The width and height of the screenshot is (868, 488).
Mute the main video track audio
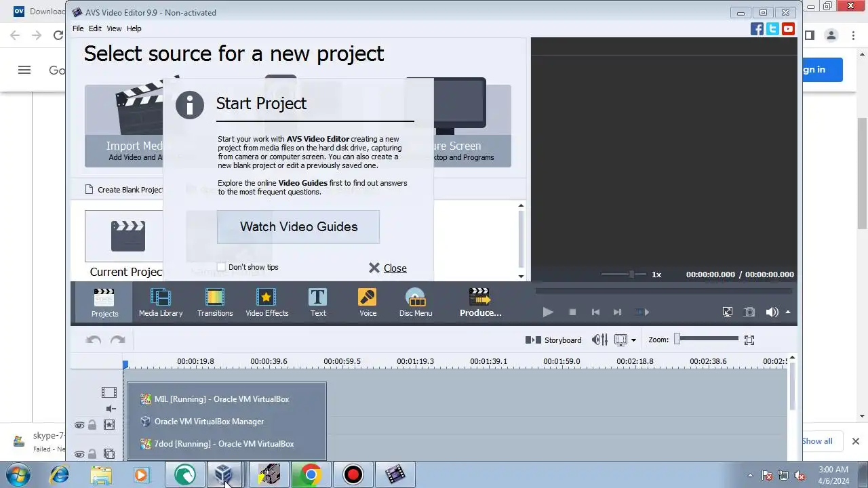[x=111, y=409]
